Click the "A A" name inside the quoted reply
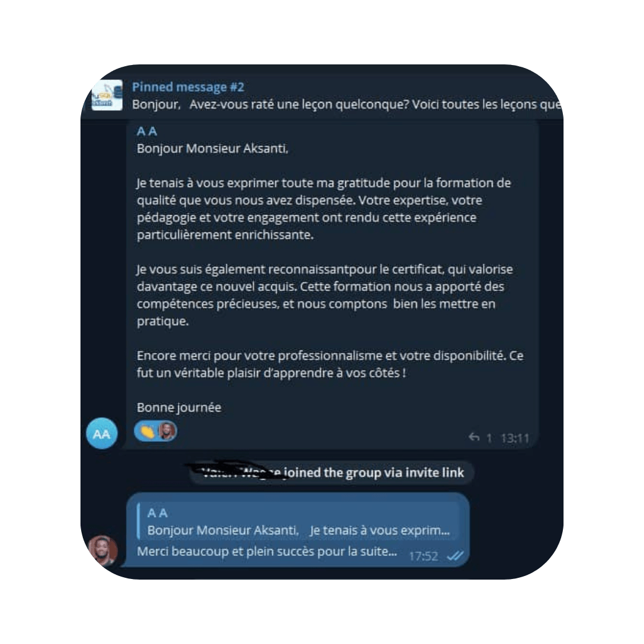 (157, 513)
